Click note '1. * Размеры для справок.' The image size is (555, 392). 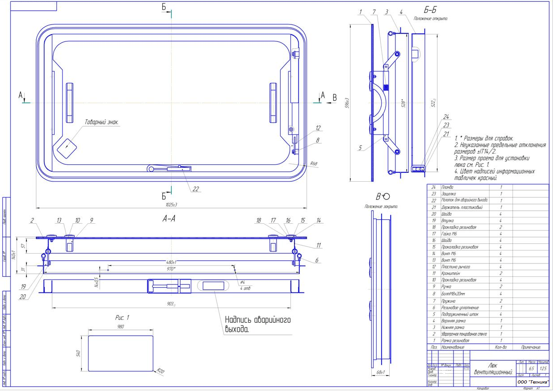(x=484, y=138)
